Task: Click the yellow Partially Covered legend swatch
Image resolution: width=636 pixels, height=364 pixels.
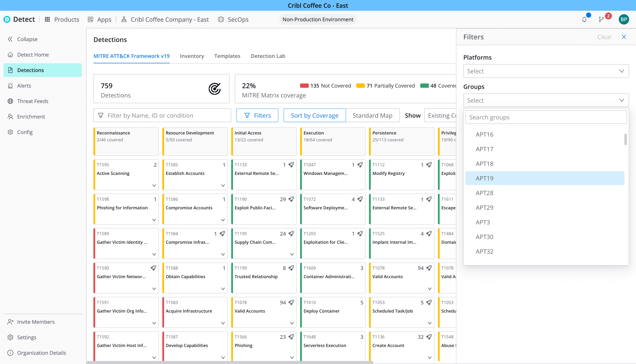Action: coord(361,85)
